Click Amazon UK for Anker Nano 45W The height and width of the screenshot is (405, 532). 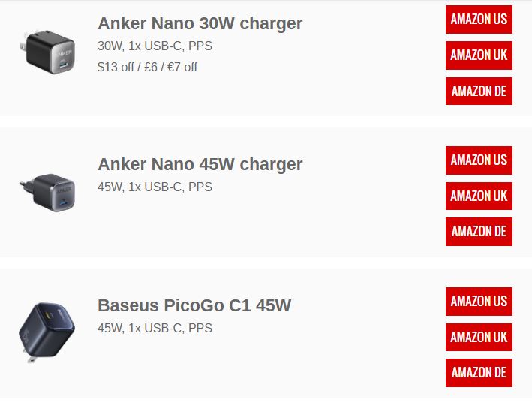click(x=479, y=196)
